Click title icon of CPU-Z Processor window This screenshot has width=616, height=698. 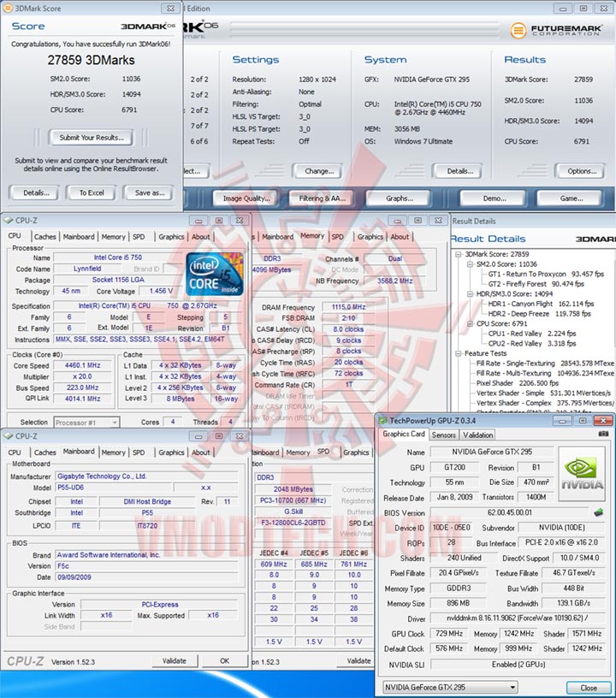point(8,221)
